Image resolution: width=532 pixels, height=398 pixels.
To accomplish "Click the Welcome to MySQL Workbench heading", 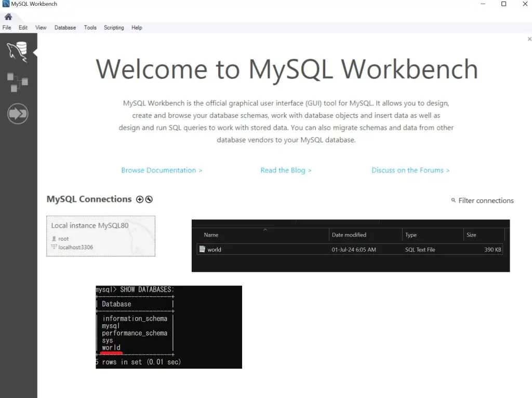I will pyautogui.click(x=287, y=69).
